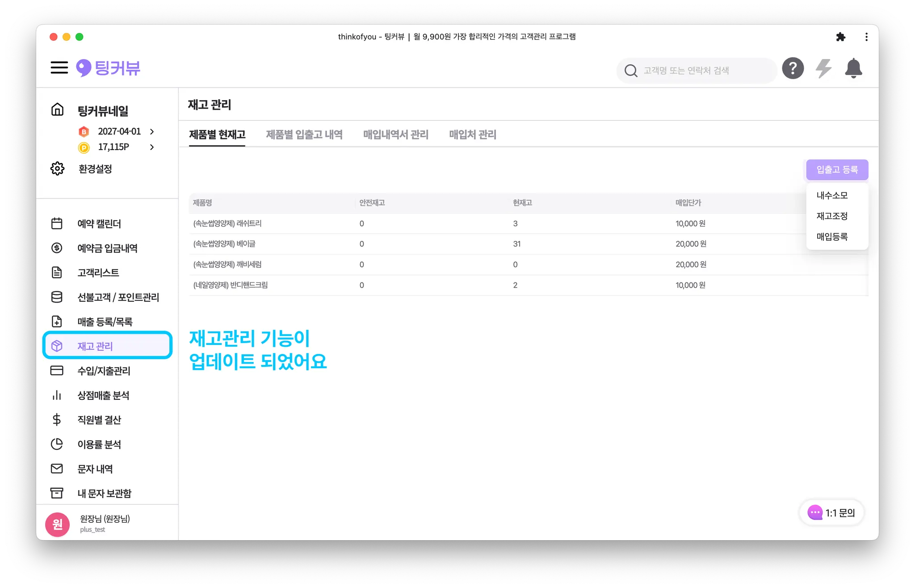Click the help question mark icon
Image resolution: width=915 pixels, height=588 pixels.
point(793,68)
